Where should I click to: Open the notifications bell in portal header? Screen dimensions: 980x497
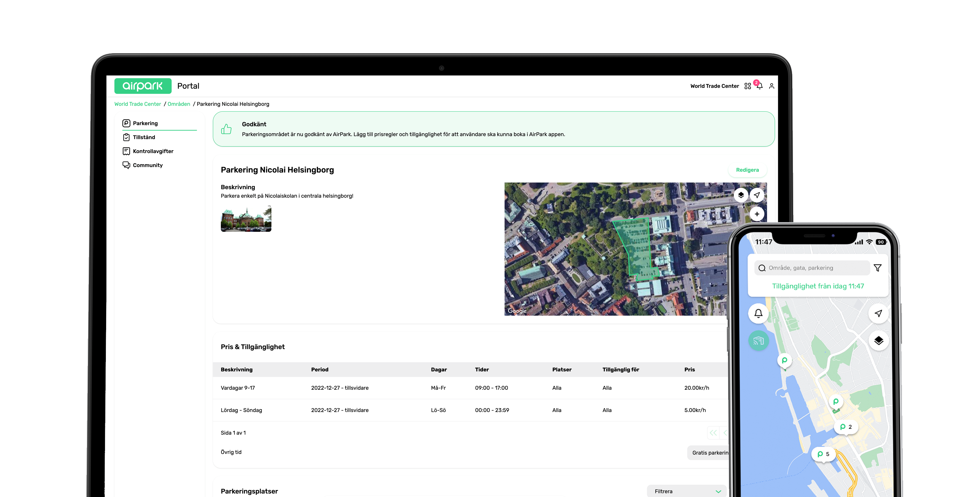[759, 86]
